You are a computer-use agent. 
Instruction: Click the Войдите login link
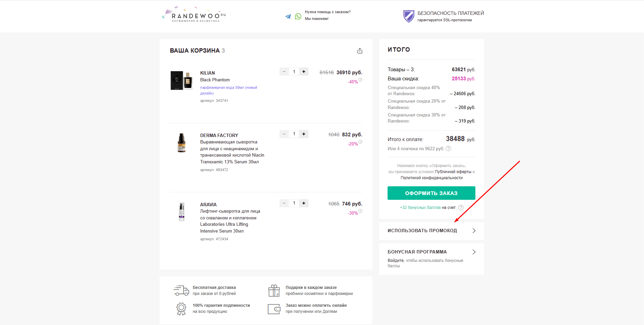395,261
